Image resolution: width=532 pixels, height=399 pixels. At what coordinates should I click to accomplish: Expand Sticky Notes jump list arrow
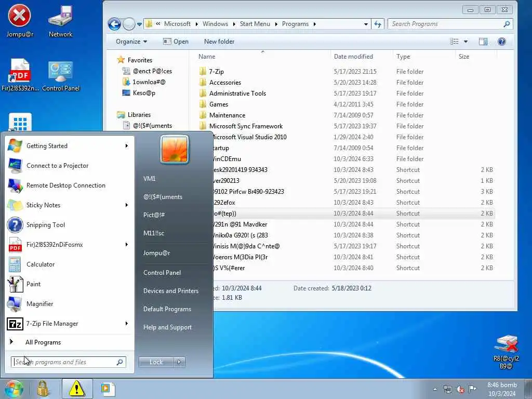[127, 205]
